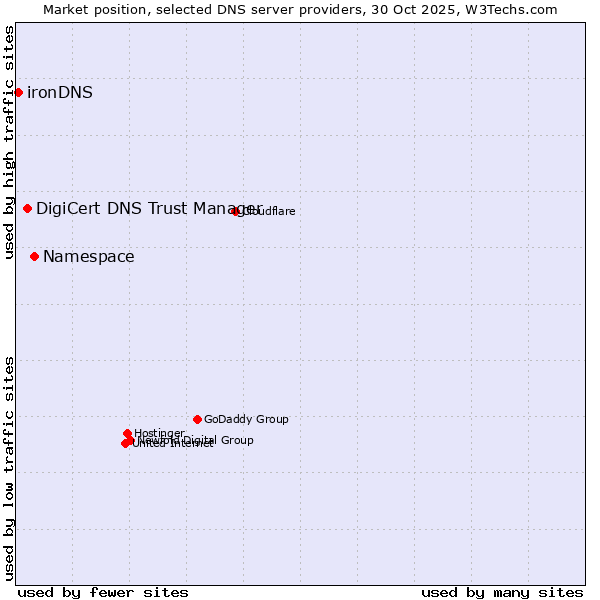Click the Newfold Digital Group red marker
Screen dimensions: 600x600
coord(130,440)
